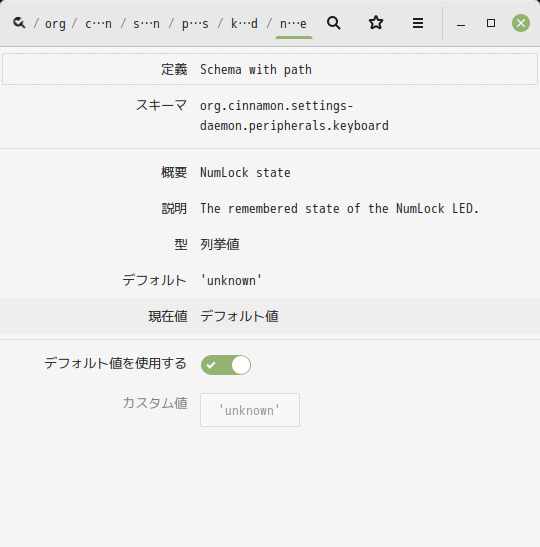Click the NumLock LED description text
The image size is (540, 547).
pos(339,209)
